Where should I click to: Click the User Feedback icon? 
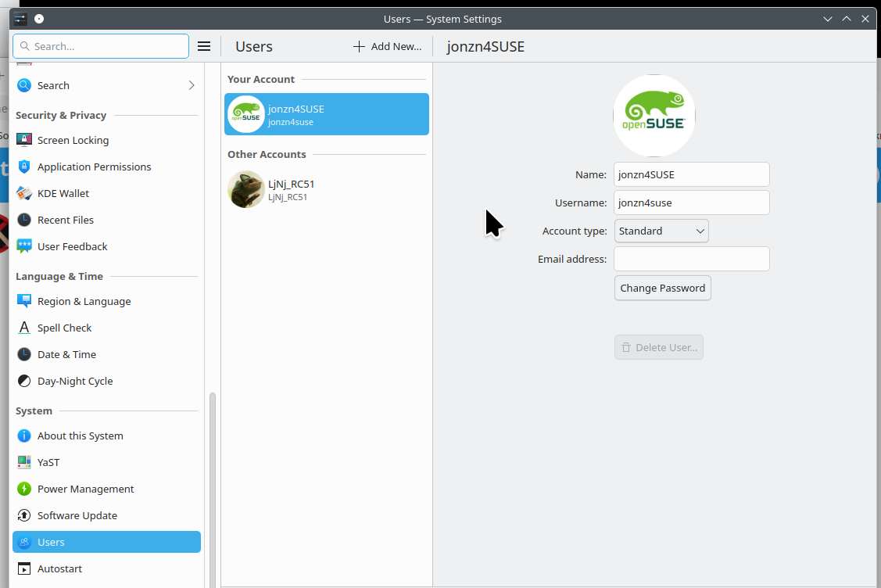[x=24, y=246]
